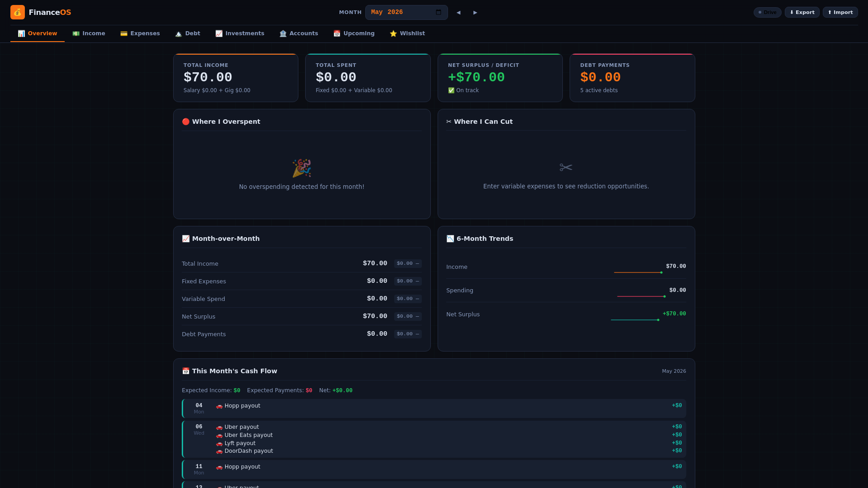
Task: Click the Upcoming calendar icon
Action: 337,33
